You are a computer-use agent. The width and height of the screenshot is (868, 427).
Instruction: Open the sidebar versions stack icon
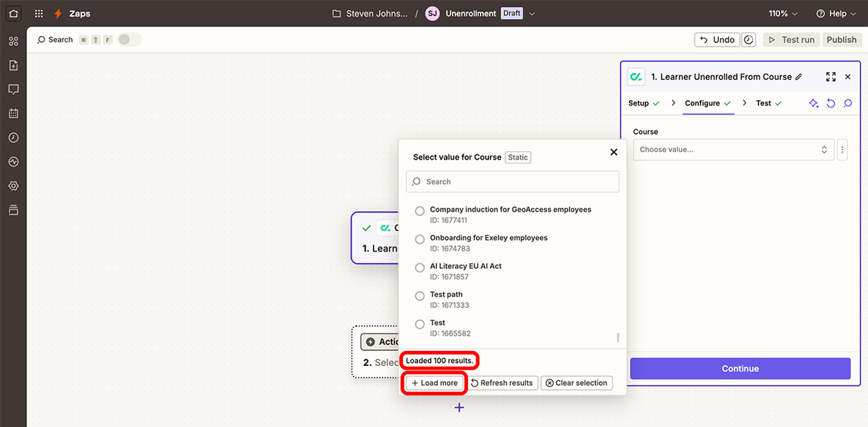click(14, 210)
